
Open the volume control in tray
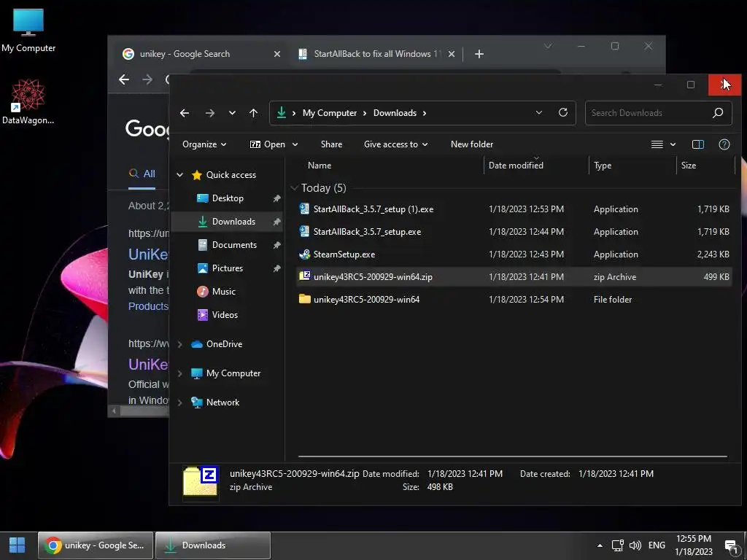(x=635, y=545)
